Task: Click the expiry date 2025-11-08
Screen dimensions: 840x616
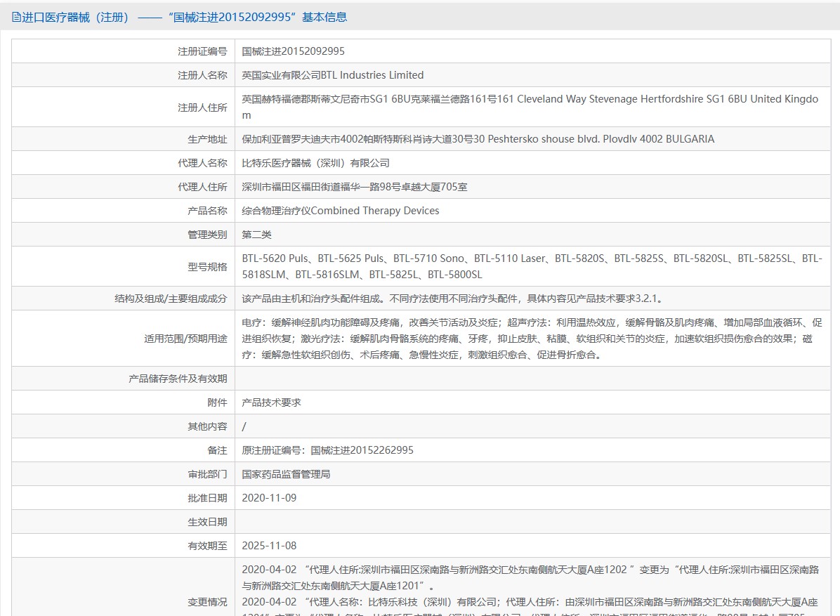Action: tap(269, 546)
